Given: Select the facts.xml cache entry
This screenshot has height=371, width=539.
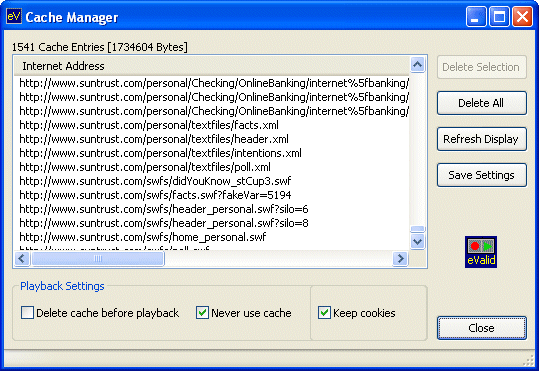Looking at the screenshot, I should [x=149, y=125].
